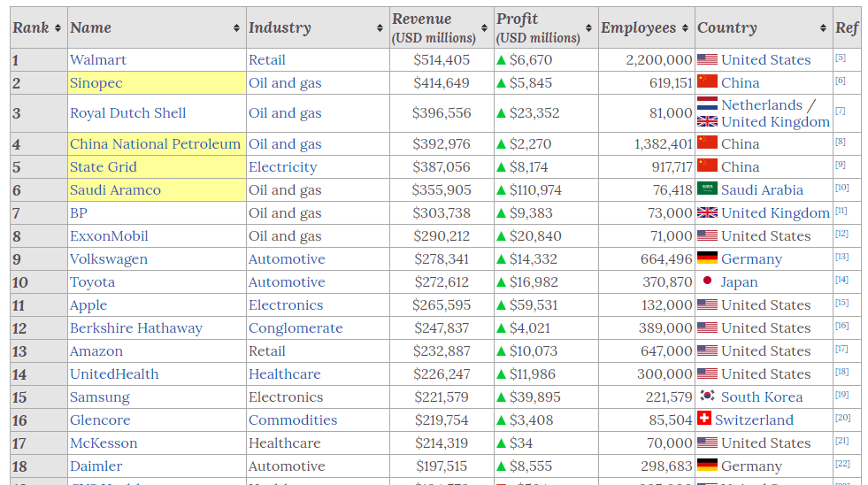Click Japan flag in Toyota row
Image resolution: width=868 pixels, height=485 pixels.
[707, 281]
